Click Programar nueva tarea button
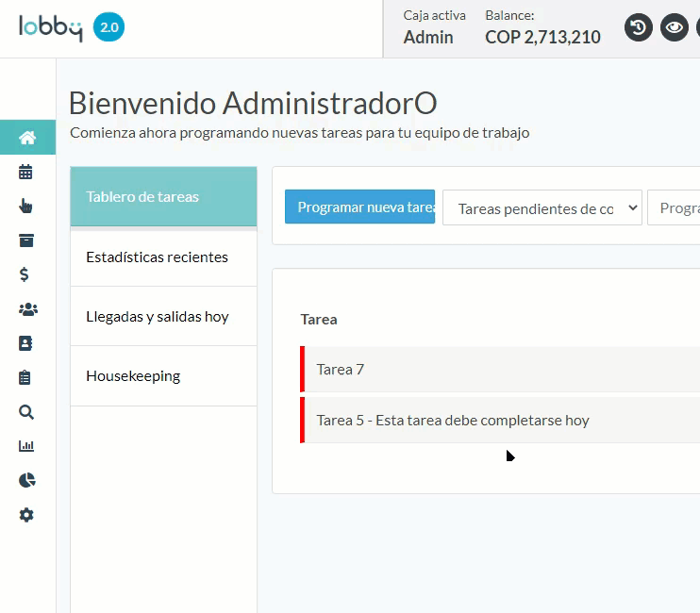This screenshot has width=700, height=613. [359, 207]
